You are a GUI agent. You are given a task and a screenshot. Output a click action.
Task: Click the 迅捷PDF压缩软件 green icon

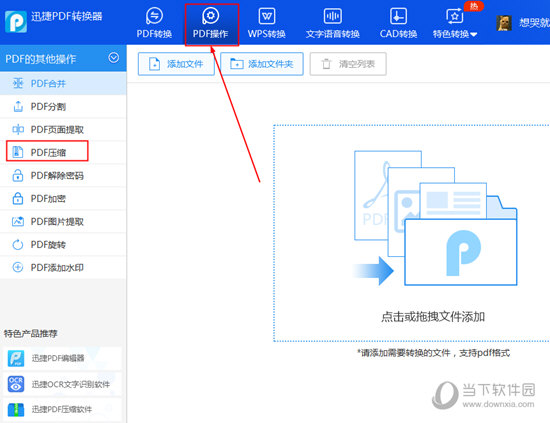(x=16, y=409)
